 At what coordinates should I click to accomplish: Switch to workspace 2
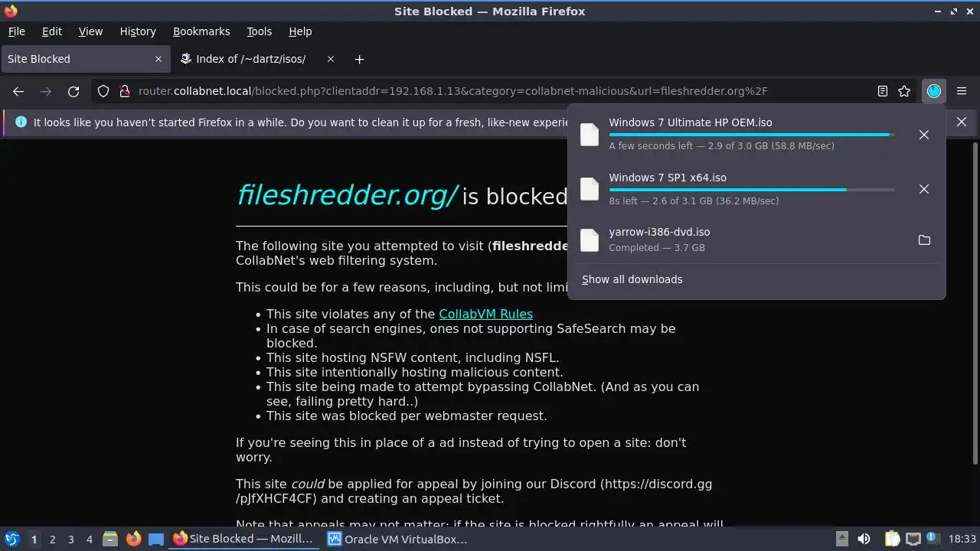tap(52, 539)
